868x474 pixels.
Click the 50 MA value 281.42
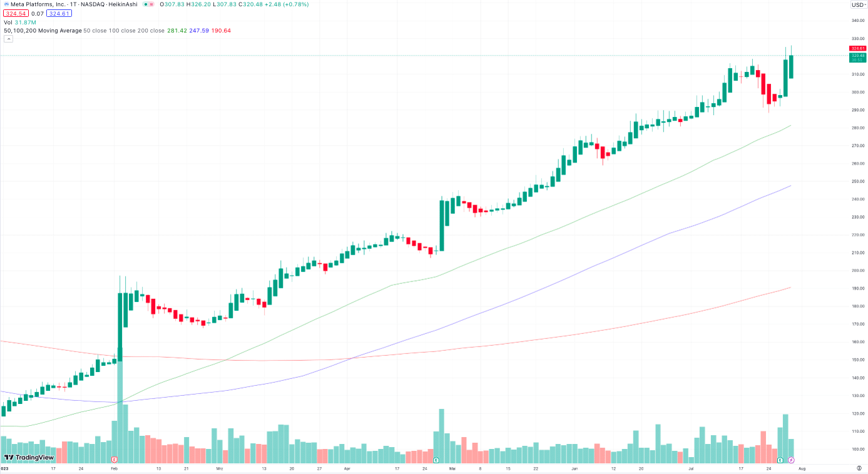pyautogui.click(x=176, y=30)
